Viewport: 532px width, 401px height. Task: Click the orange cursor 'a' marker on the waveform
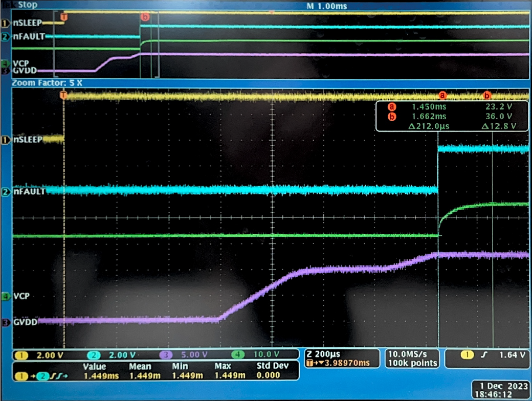tap(442, 95)
